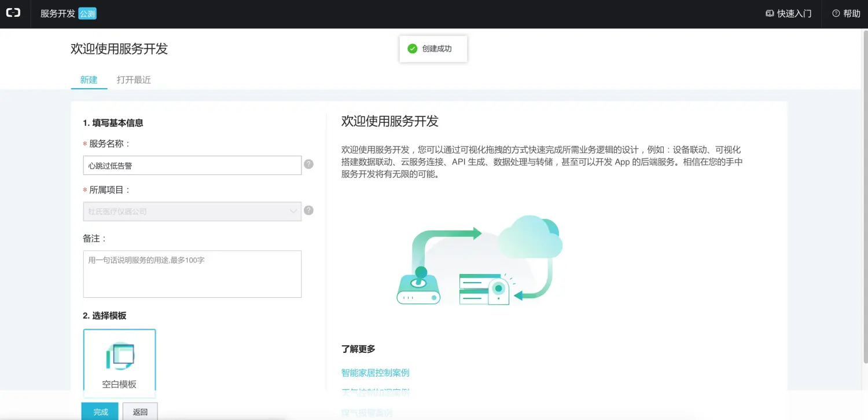868x420 pixels.
Task: Click the vertical page scrollbar
Action: 865,197
